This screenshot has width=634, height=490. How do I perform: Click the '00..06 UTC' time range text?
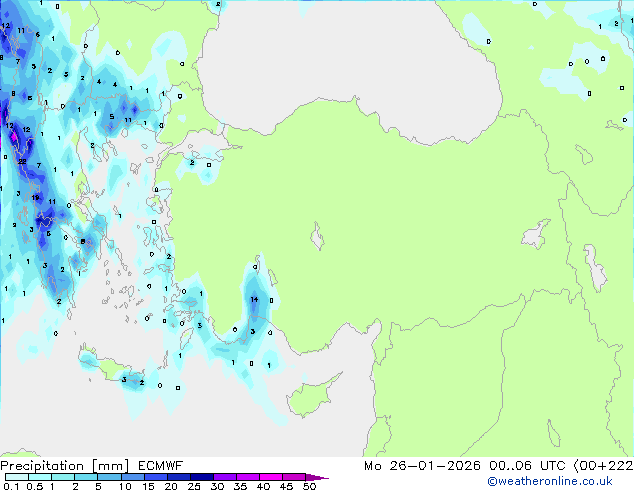pos(527,466)
